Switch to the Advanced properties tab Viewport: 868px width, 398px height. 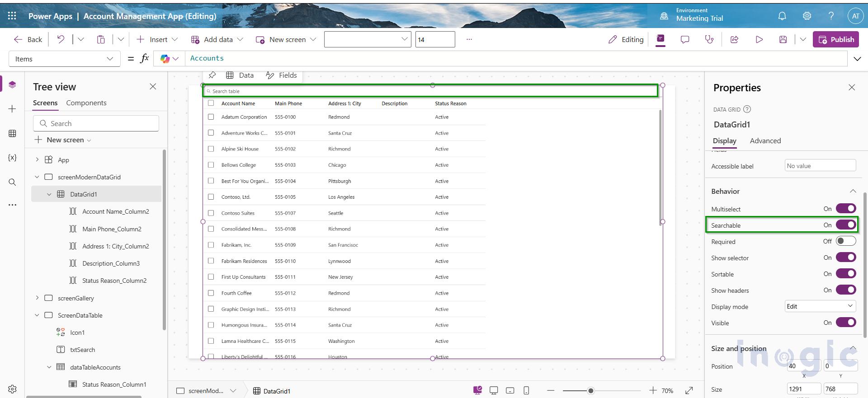pyautogui.click(x=765, y=141)
